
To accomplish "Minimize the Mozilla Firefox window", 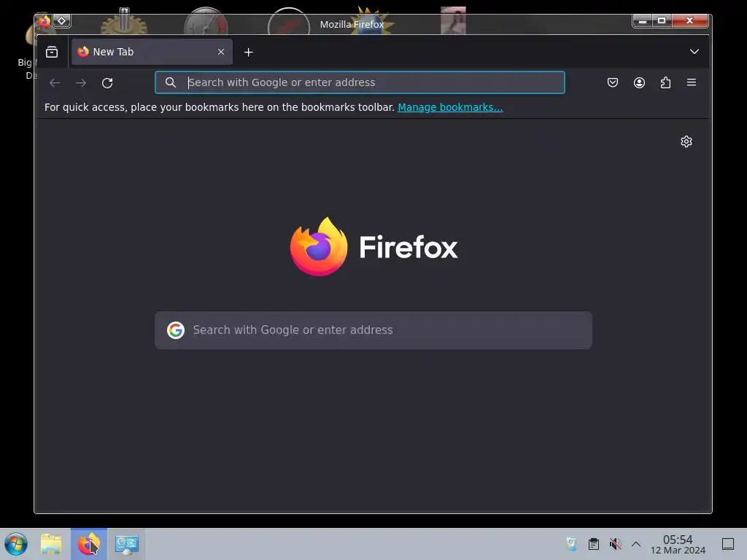I will 643,20.
